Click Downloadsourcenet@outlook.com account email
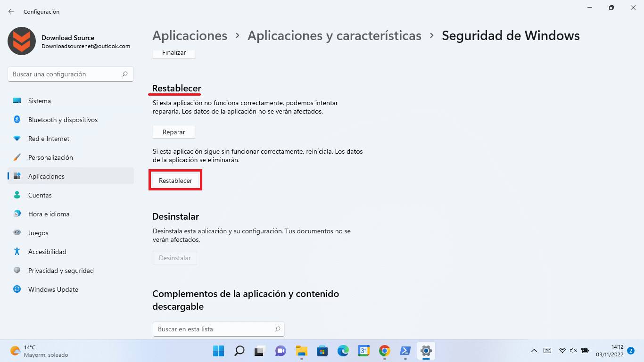 [x=86, y=46]
